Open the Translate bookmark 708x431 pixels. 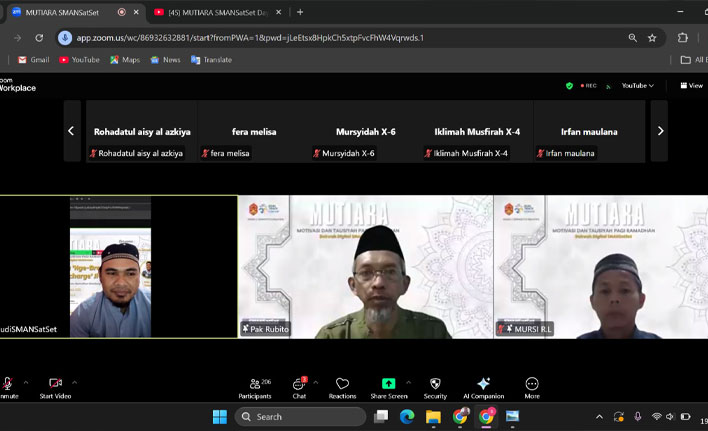coord(209,60)
